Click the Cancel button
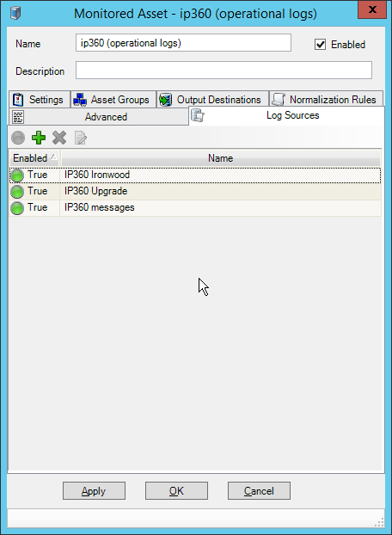The height and width of the screenshot is (535, 392). [259, 490]
